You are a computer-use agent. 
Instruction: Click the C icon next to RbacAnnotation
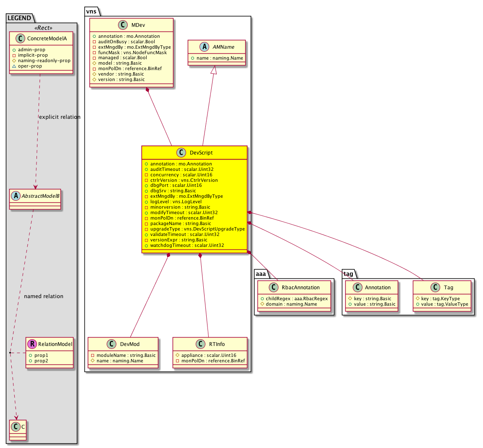click(273, 288)
